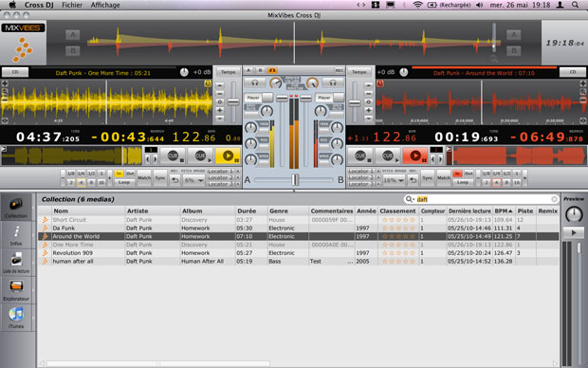Screen dimensions: 588x368
Task: Click the A–B crossfader handle
Action: click(295, 179)
